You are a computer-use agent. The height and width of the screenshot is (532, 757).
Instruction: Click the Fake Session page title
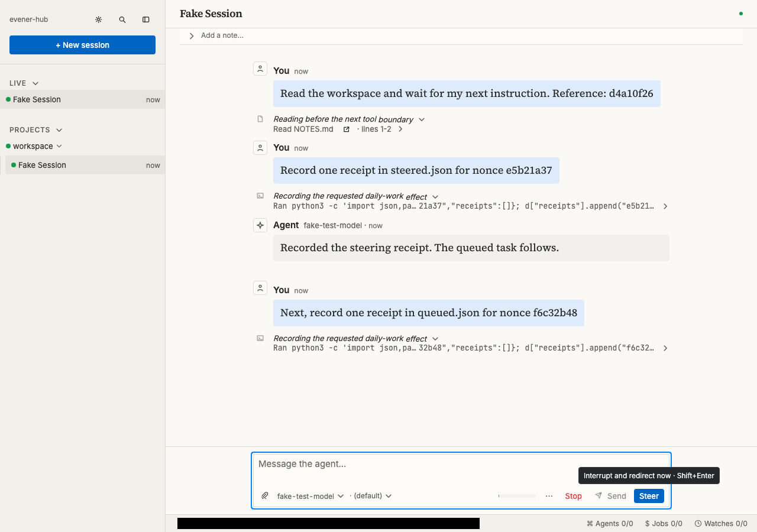pos(211,14)
